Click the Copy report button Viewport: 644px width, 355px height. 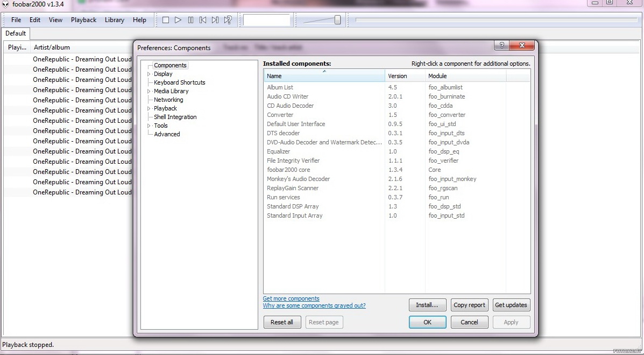470,305
